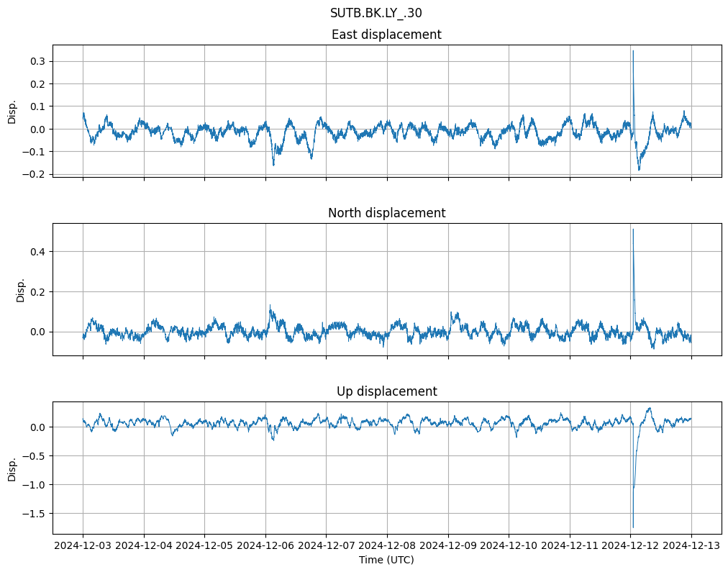Viewport: 728px width, 572px height.
Task: Click the spike peak in North displacement plot
Action: pos(633,230)
